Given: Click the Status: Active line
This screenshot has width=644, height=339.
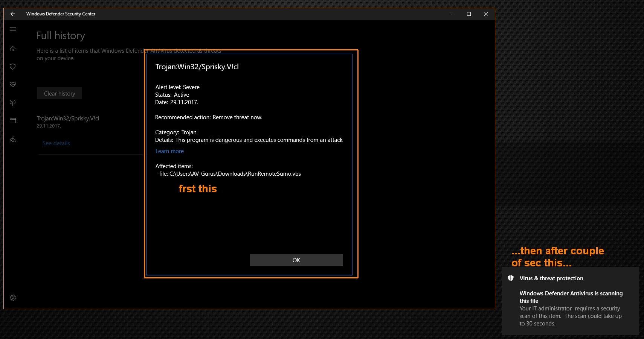Looking at the screenshot, I should [x=172, y=95].
